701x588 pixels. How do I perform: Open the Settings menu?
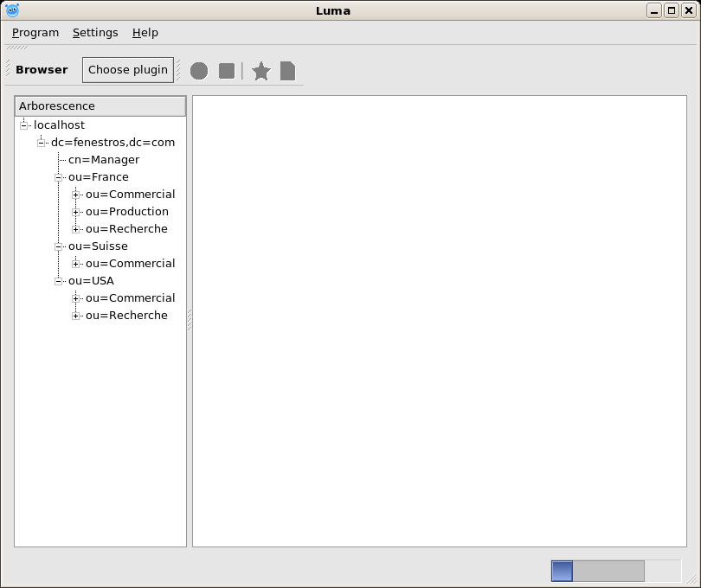click(95, 33)
